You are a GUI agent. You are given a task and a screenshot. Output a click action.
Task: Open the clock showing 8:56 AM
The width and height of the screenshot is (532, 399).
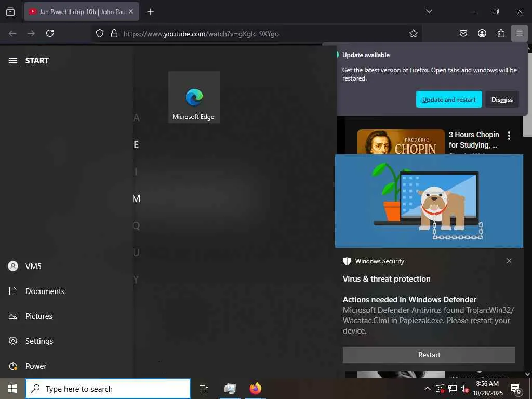pyautogui.click(x=487, y=389)
